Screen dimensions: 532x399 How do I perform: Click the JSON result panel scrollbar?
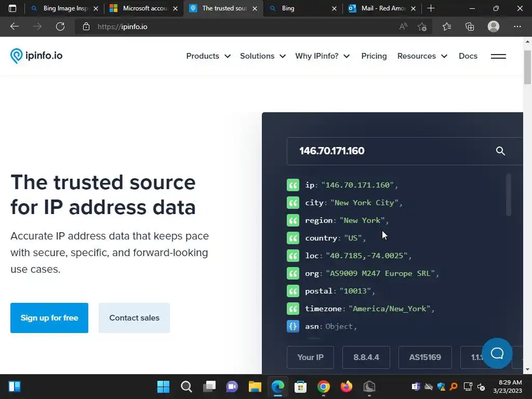(508, 195)
